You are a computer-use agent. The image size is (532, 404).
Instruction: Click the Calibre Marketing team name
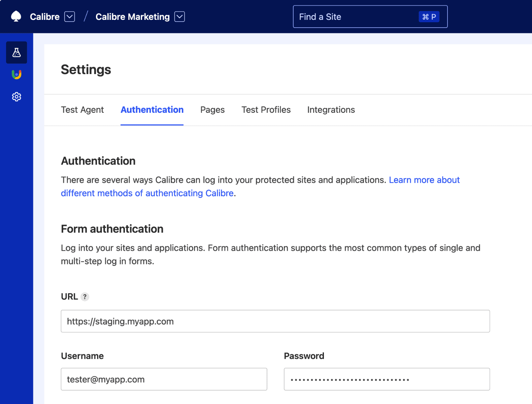[x=132, y=17]
